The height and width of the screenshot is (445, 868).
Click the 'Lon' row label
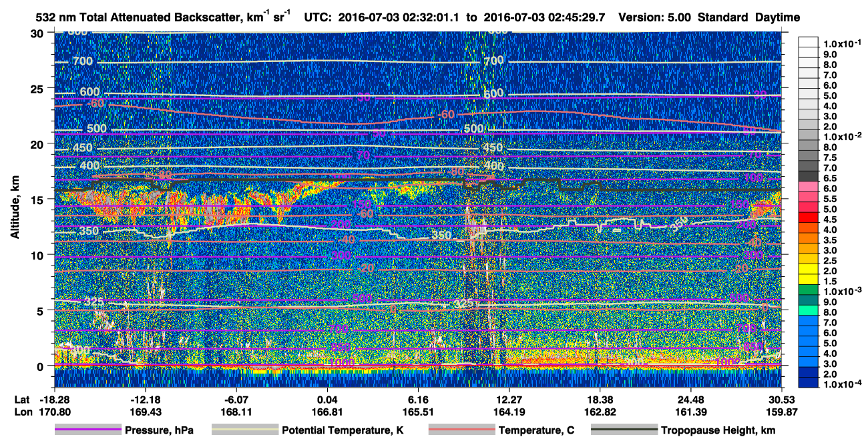tap(22, 412)
